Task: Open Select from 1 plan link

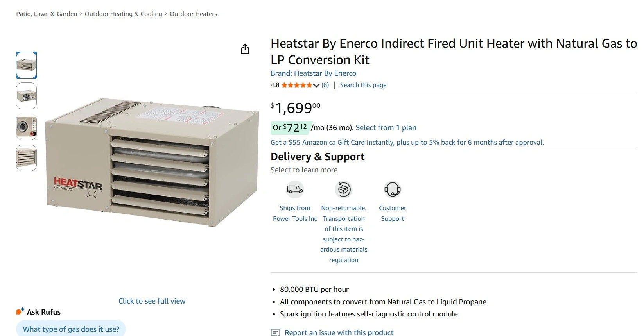Action: (x=386, y=128)
